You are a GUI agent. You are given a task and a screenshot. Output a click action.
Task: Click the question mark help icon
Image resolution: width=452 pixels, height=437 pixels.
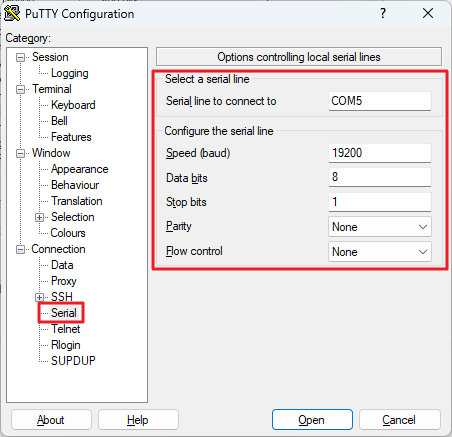(383, 13)
